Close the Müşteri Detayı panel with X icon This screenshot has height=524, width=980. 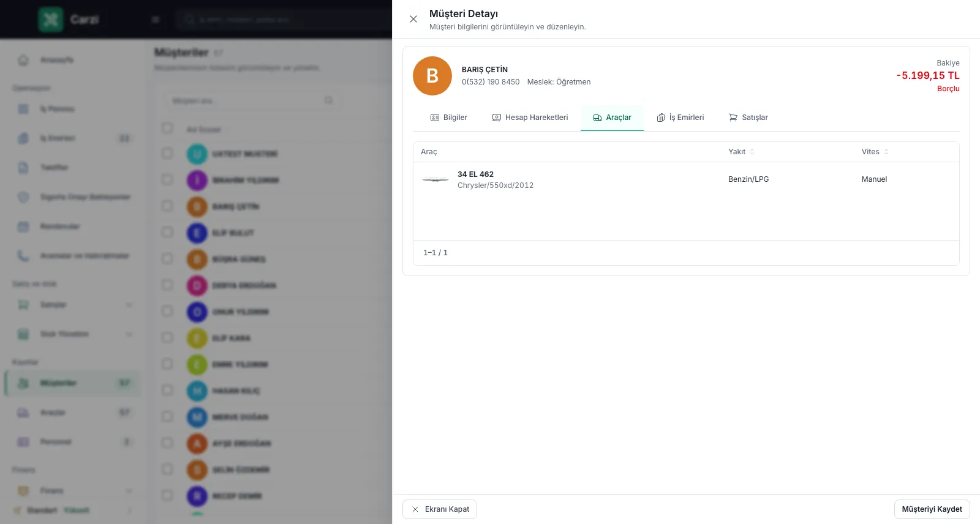[413, 19]
